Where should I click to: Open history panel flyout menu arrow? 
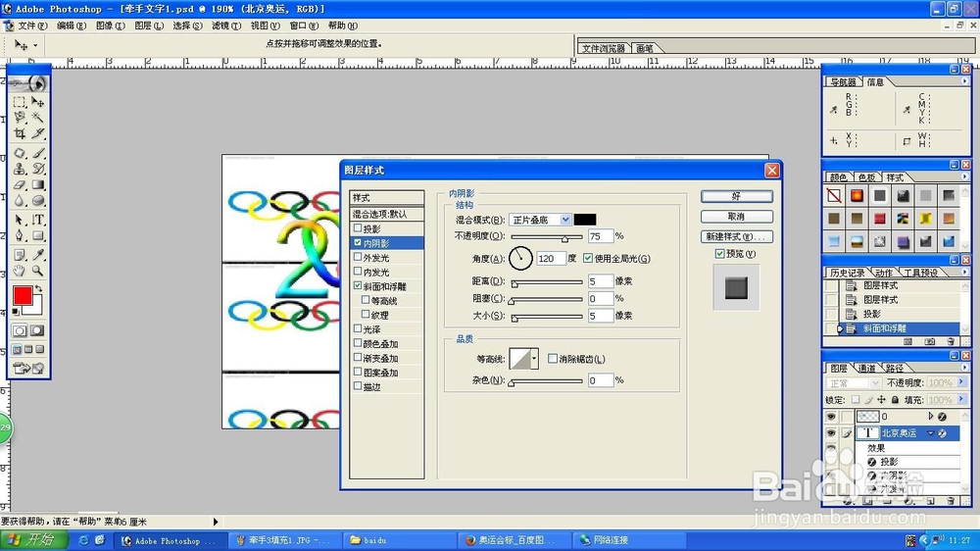pyautogui.click(x=964, y=272)
